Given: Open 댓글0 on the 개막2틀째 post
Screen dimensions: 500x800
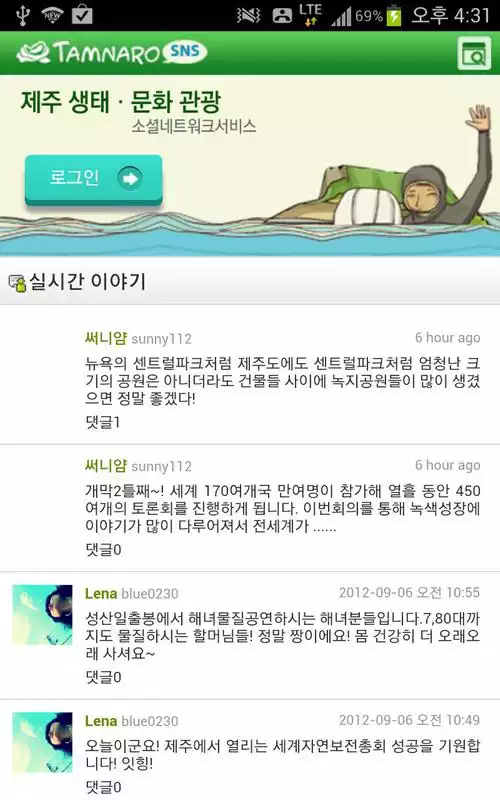Looking at the screenshot, I should click(103, 549).
